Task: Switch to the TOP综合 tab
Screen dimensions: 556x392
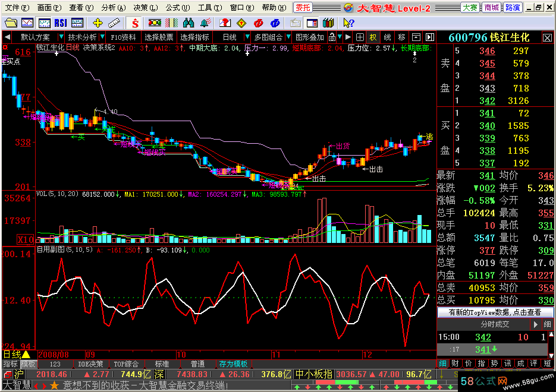Action: pos(126,364)
